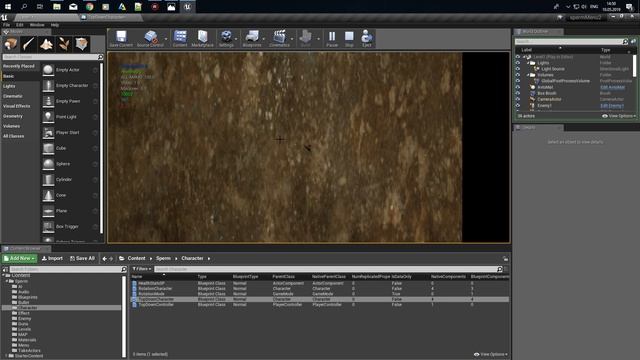The width and height of the screenshot is (640, 360).
Task: Open the Settings dropdown arrow
Action: pos(236,39)
